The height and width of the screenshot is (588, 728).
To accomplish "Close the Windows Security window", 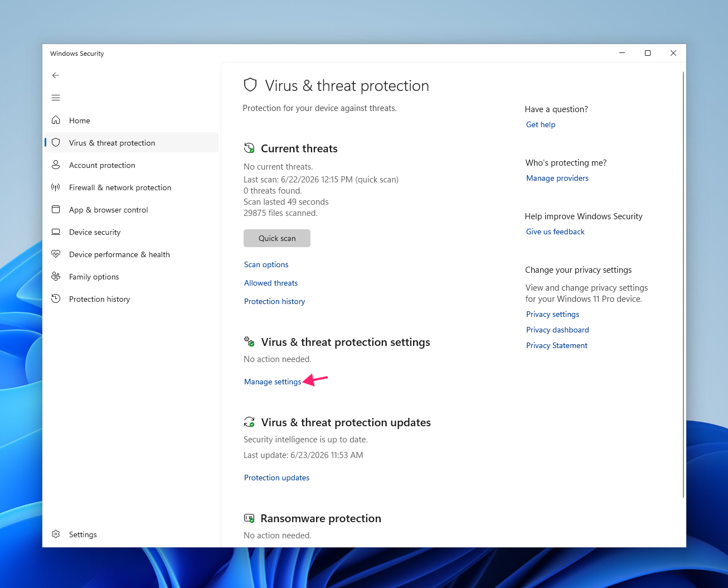I will coord(673,53).
